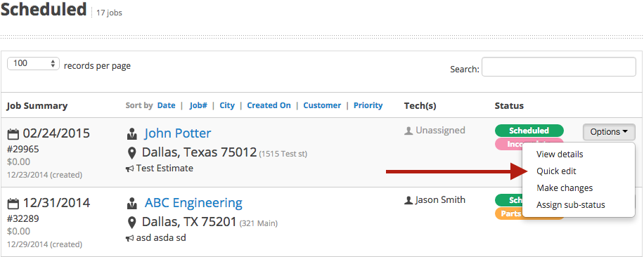The height and width of the screenshot is (257, 644).
Task: Click address Dallas, TX 75201
Action: (x=189, y=222)
